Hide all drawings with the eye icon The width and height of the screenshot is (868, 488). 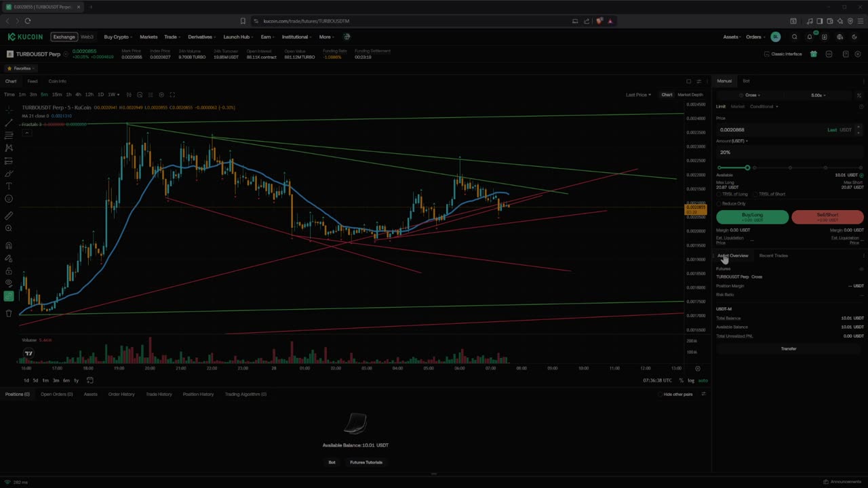click(x=9, y=283)
